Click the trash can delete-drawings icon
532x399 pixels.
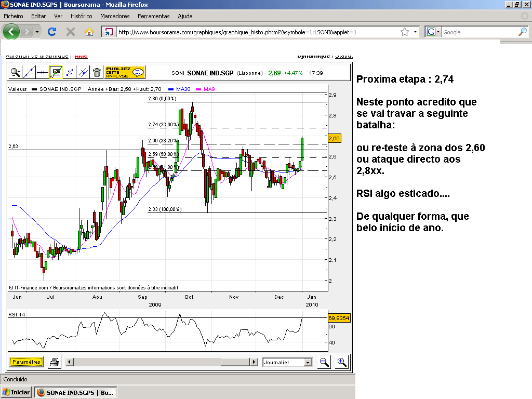tap(97, 72)
